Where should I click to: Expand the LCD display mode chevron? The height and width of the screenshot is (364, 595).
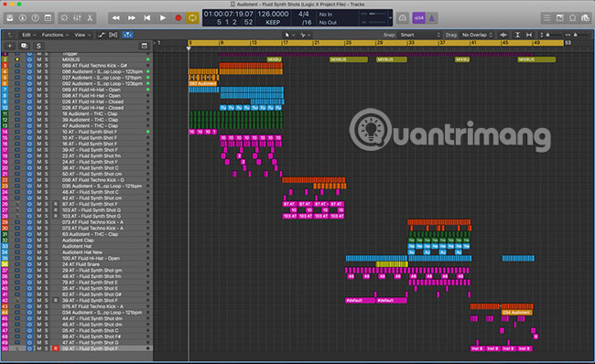click(390, 17)
